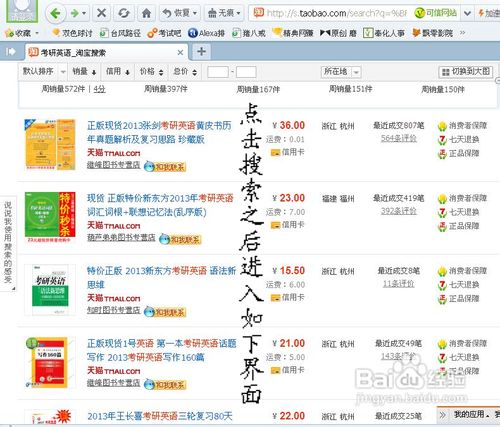The image size is (500, 427).
Task: Open the 新东方词汇 green book thumbnail
Action: [x=50, y=217]
